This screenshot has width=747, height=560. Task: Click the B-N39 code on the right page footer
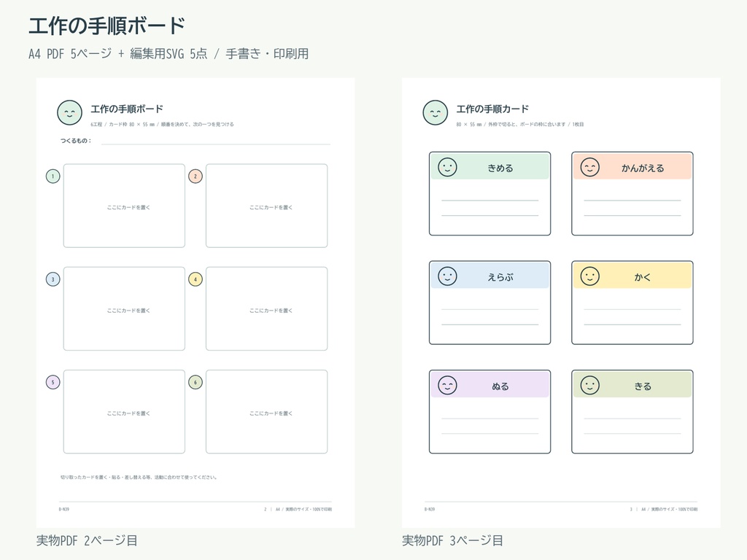pyautogui.click(x=429, y=509)
